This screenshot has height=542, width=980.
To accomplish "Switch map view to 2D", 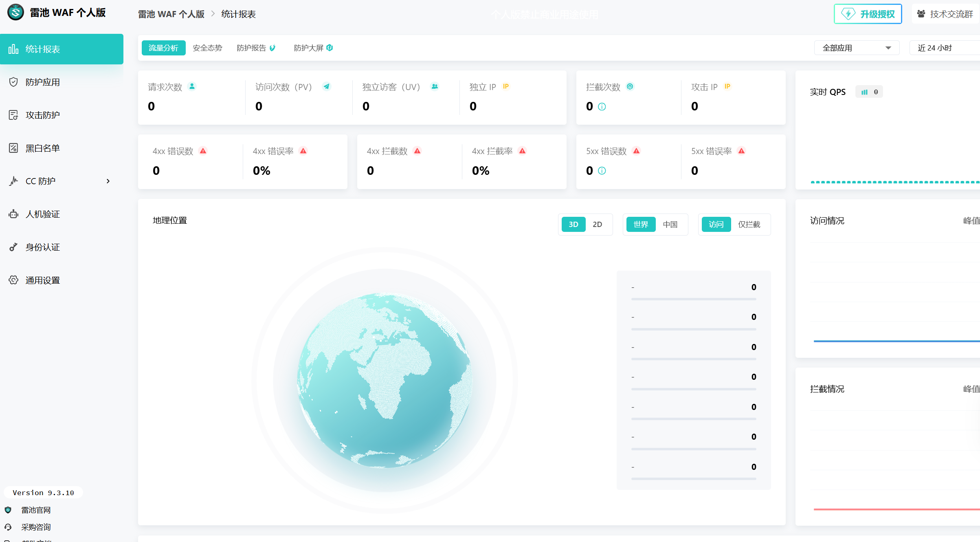I will coord(598,225).
